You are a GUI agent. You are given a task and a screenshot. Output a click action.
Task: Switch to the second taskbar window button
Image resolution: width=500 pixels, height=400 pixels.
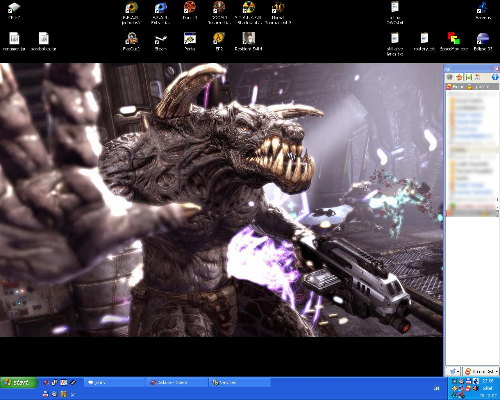pos(177,383)
